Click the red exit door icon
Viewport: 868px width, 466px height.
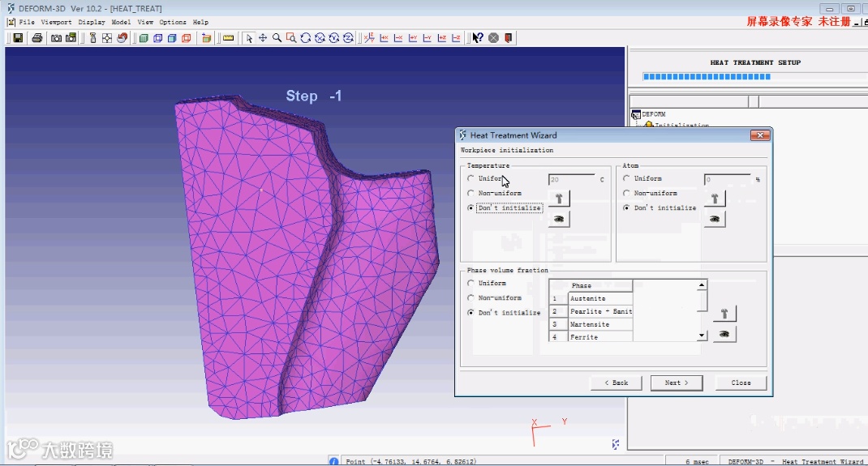point(508,37)
